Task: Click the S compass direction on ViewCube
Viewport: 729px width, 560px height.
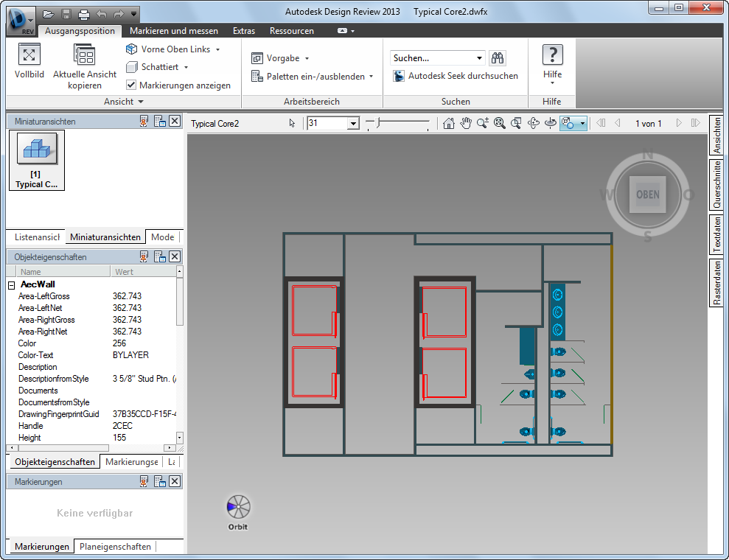Action: [648, 237]
